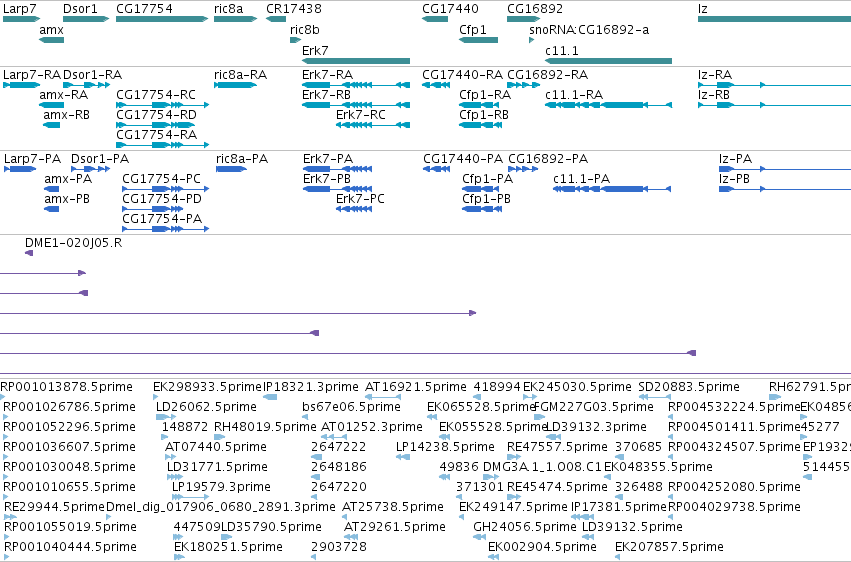Select protein c11.1-PA
The width and height of the screenshot is (851, 562).
coord(582,179)
